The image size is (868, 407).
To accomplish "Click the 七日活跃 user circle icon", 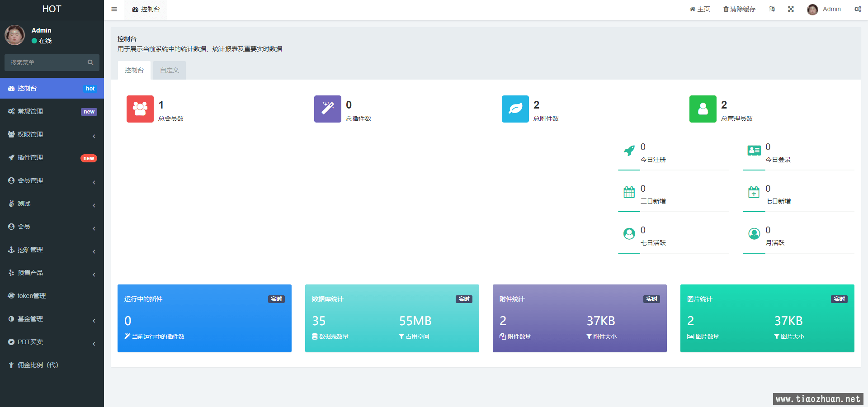I will [x=629, y=234].
